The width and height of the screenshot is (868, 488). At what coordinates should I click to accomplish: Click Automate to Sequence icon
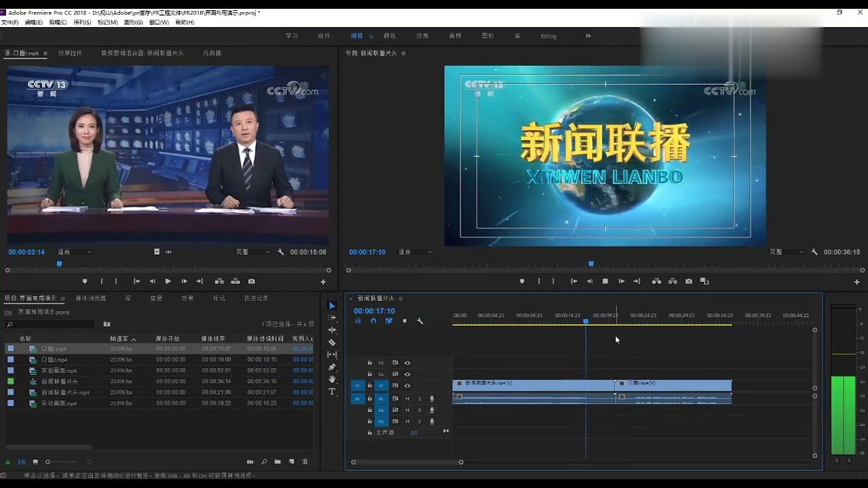[250, 462]
